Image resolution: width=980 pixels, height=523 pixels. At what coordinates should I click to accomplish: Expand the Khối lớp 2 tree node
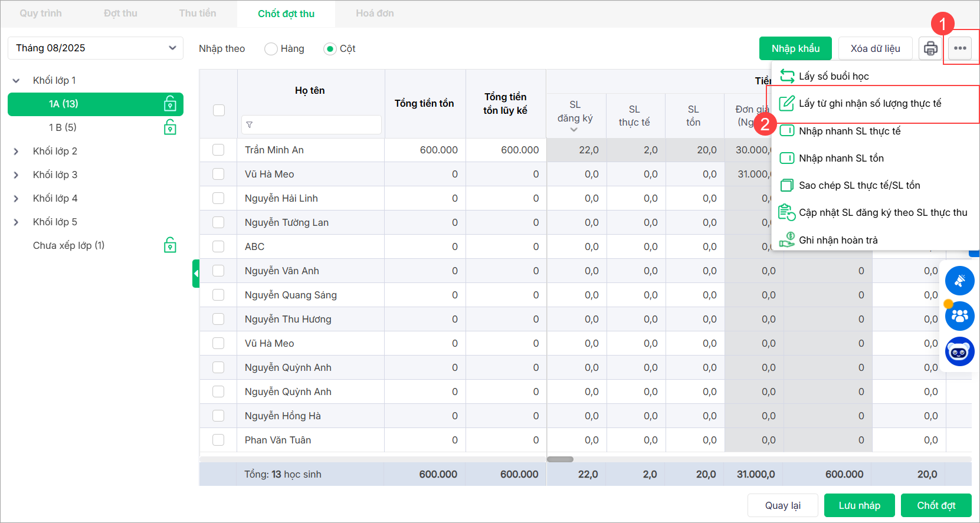[x=16, y=152]
